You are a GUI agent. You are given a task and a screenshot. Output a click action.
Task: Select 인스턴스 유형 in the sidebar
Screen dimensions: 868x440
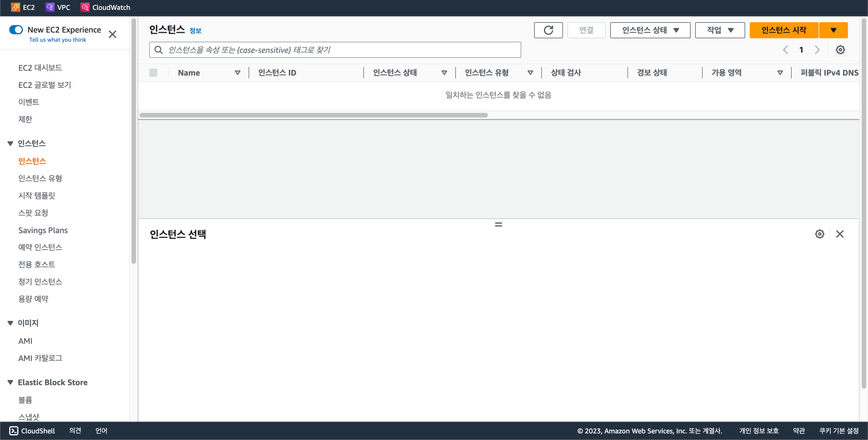click(x=40, y=178)
